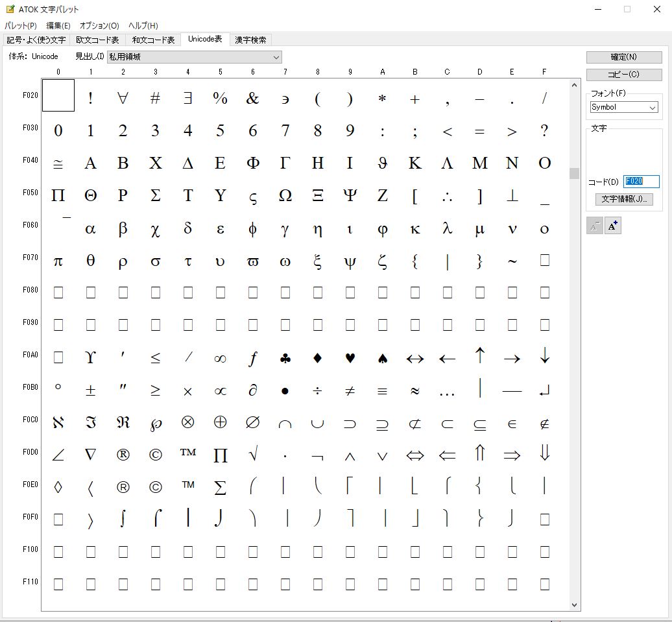This screenshot has height=622, width=672.
Task: Choose the double down arrow in row F0D0
Action: [x=544, y=452]
